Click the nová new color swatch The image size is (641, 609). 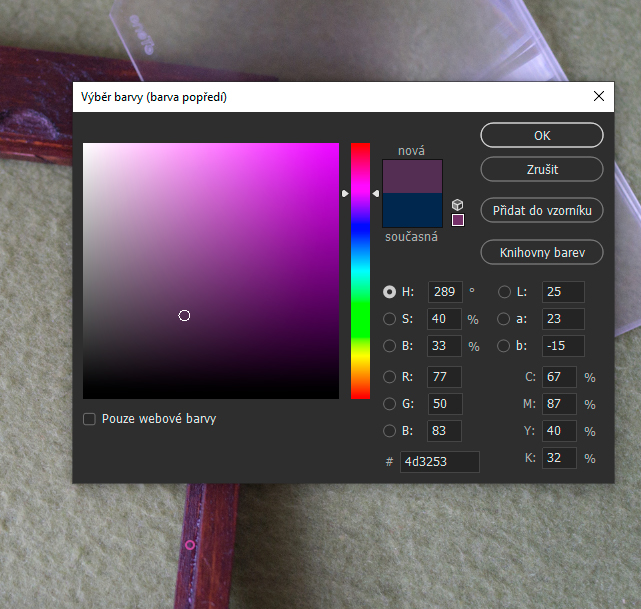(412, 176)
